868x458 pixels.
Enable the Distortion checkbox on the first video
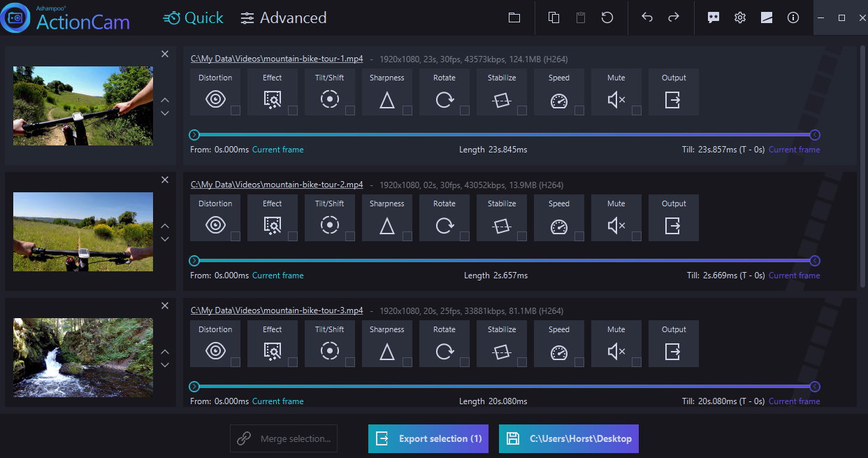(236, 110)
